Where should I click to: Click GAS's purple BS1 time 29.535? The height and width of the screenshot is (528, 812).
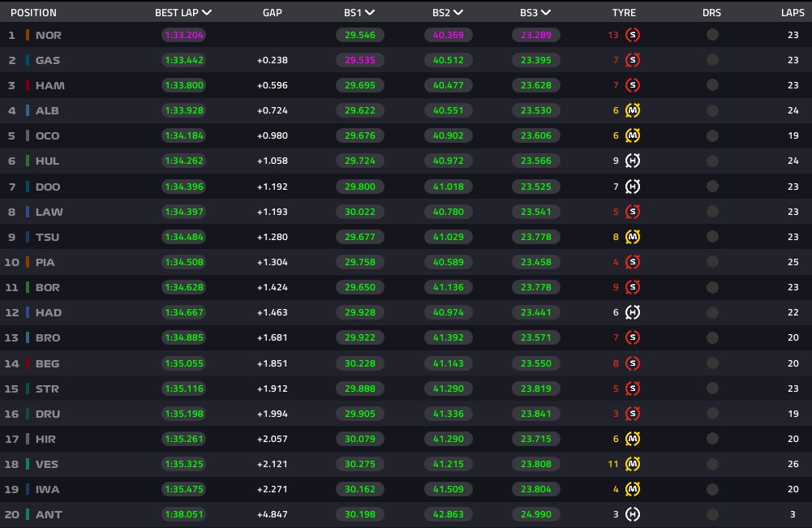coord(360,60)
